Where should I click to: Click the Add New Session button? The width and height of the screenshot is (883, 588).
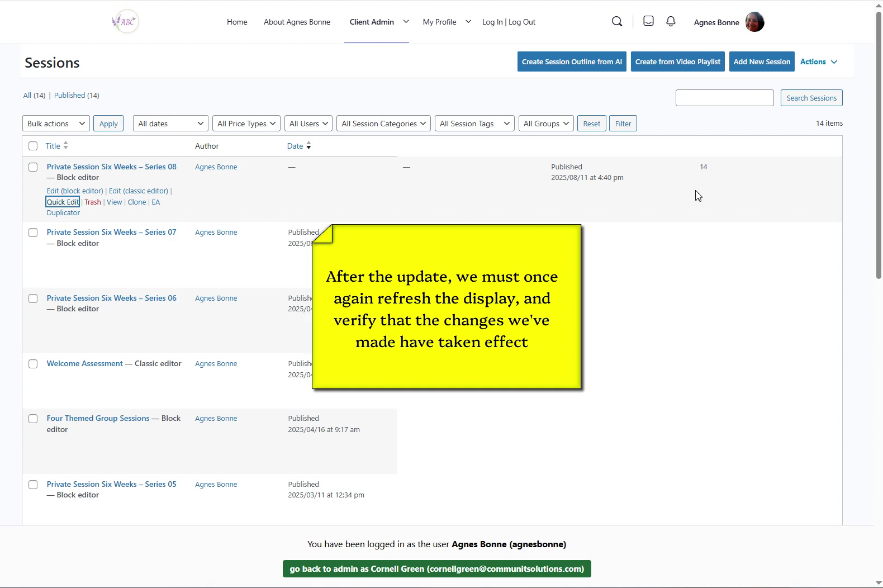(762, 62)
